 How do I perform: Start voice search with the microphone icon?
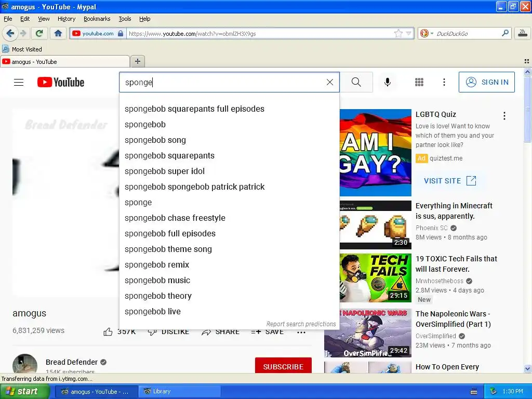pos(388,82)
